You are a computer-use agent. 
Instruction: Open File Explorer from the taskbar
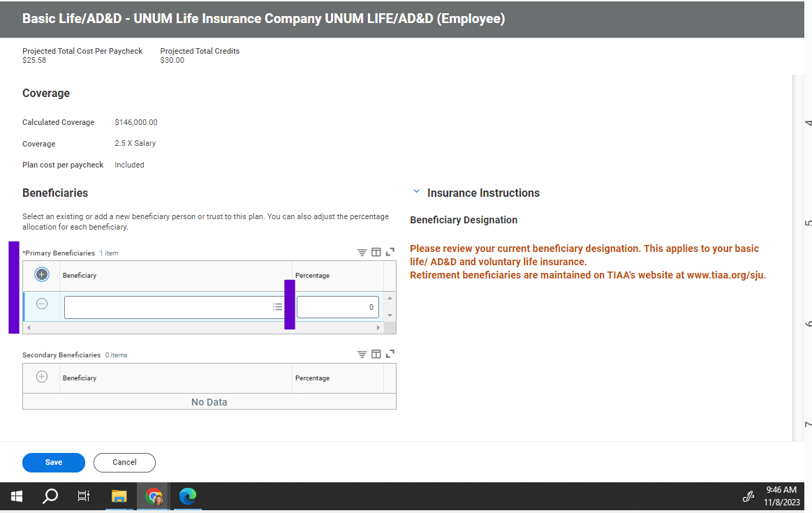pos(119,496)
